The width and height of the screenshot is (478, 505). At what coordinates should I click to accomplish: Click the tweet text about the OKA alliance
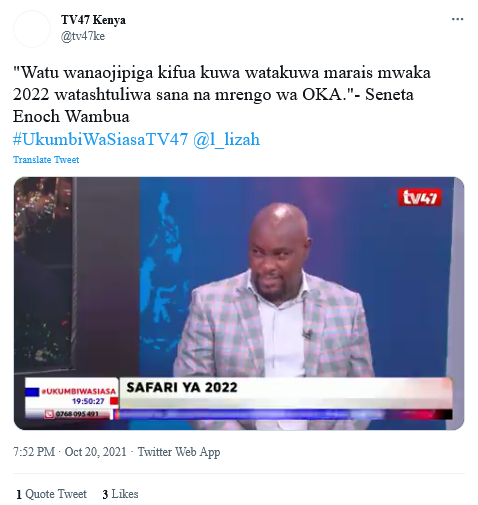coord(222,94)
